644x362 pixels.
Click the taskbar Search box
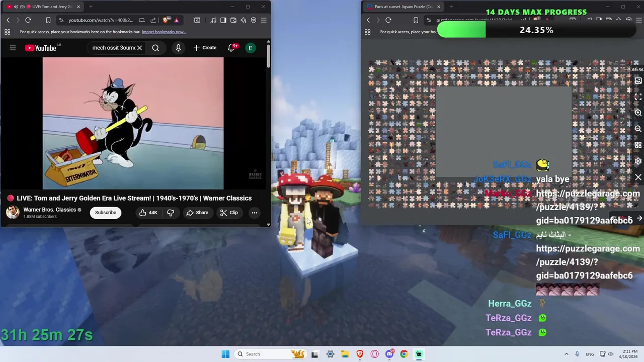tap(270, 354)
